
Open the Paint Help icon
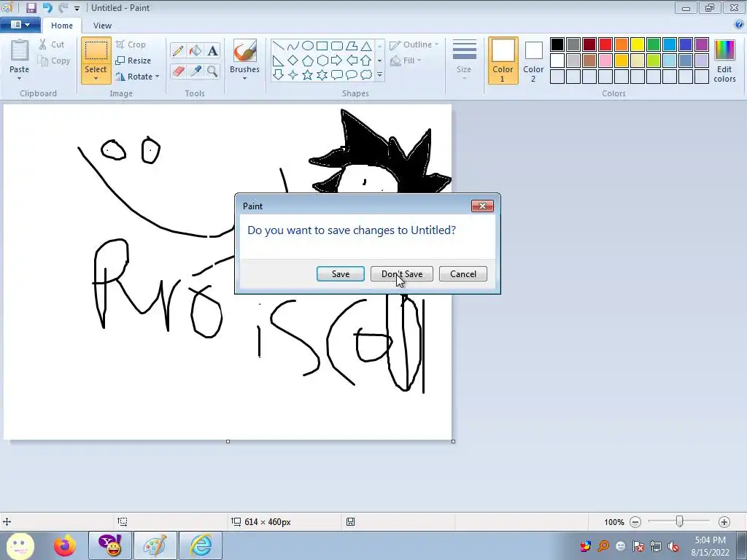tap(739, 25)
